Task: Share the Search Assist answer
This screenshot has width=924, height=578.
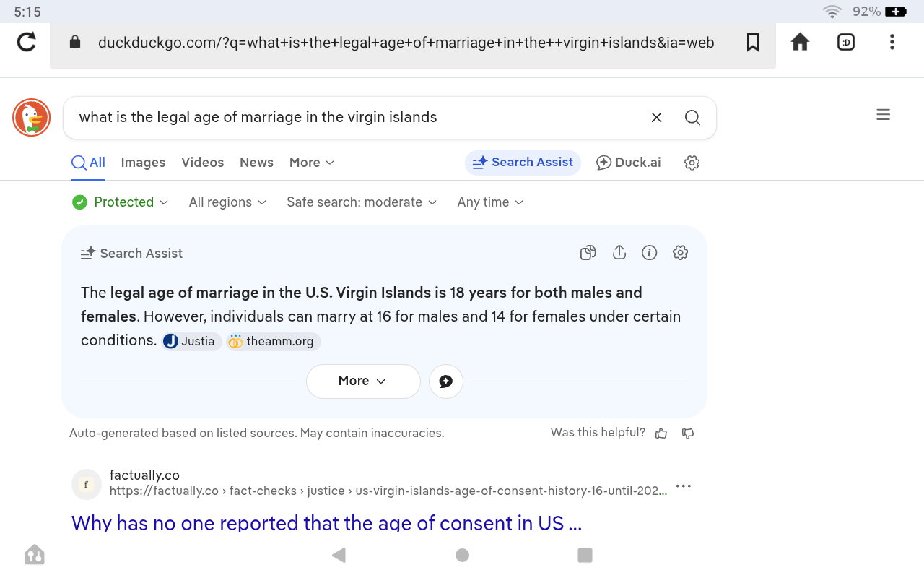Action: [x=619, y=253]
